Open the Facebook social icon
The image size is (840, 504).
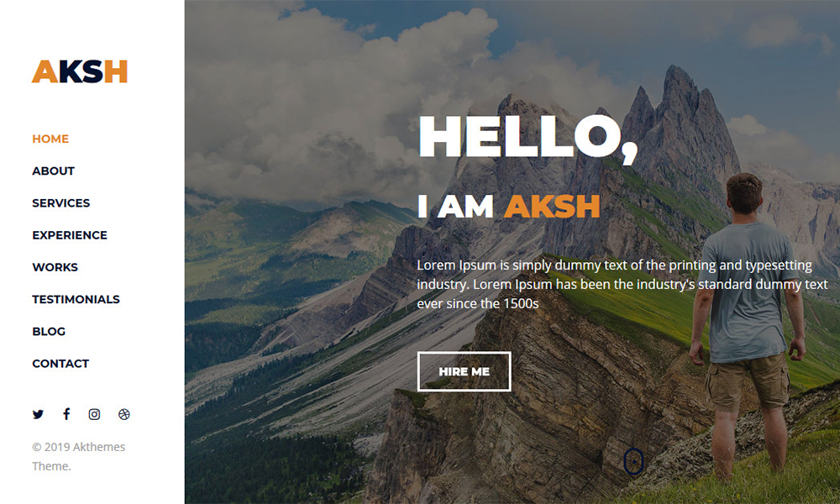(66, 413)
